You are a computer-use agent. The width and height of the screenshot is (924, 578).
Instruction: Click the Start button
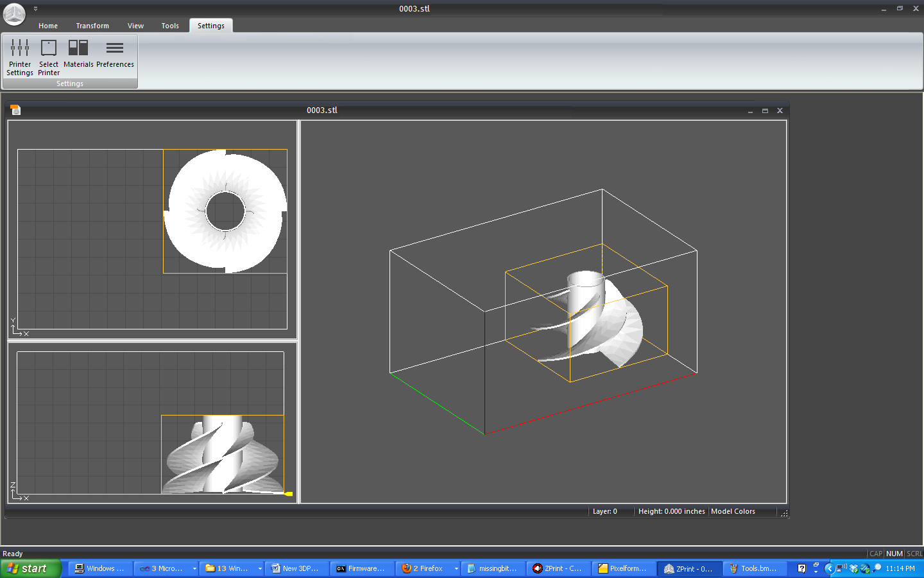click(30, 568)
